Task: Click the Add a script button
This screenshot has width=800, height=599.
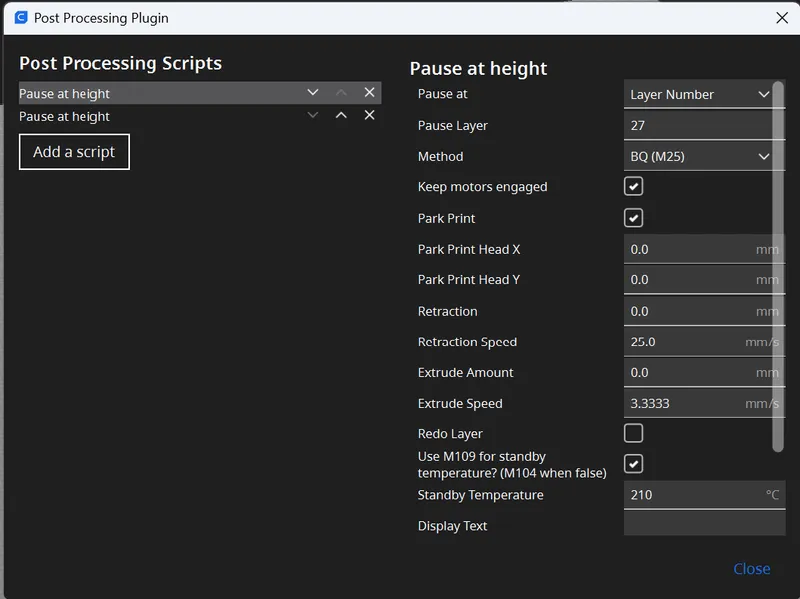Action: (x=74, y=152)
